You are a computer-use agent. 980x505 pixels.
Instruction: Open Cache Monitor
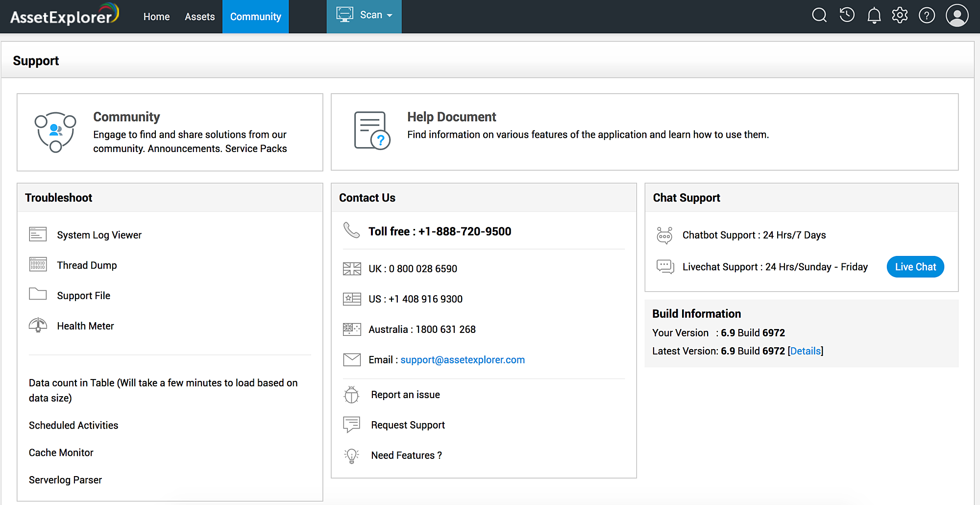coord(61,453)
